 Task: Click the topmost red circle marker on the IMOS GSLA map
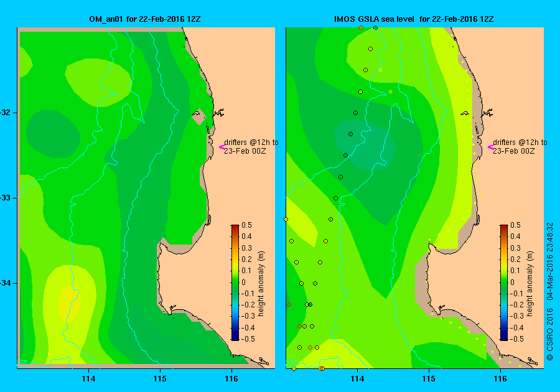[361, 28]
